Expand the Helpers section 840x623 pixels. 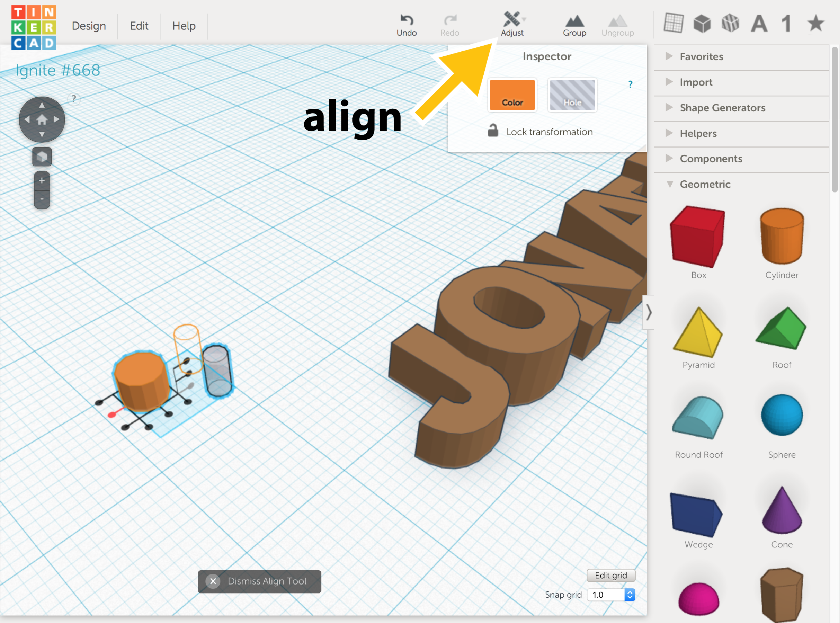(698, 133)
